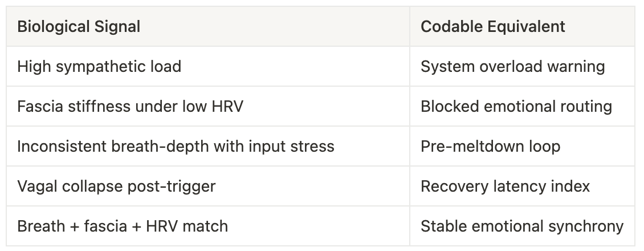Viewport: 644px width, 251px height.
Task: Click the Vagal collapse post-trigger cell
Action: (x=208, y=185)
